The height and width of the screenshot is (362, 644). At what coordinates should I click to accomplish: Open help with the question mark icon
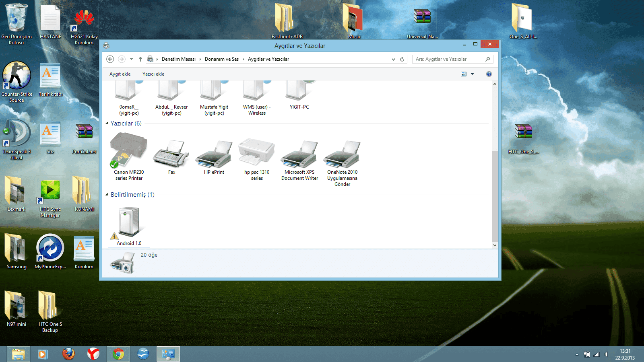[x=489, y=74]
